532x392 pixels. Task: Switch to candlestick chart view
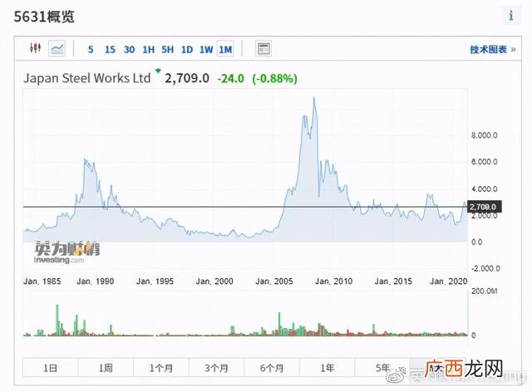tap(35, 48)
